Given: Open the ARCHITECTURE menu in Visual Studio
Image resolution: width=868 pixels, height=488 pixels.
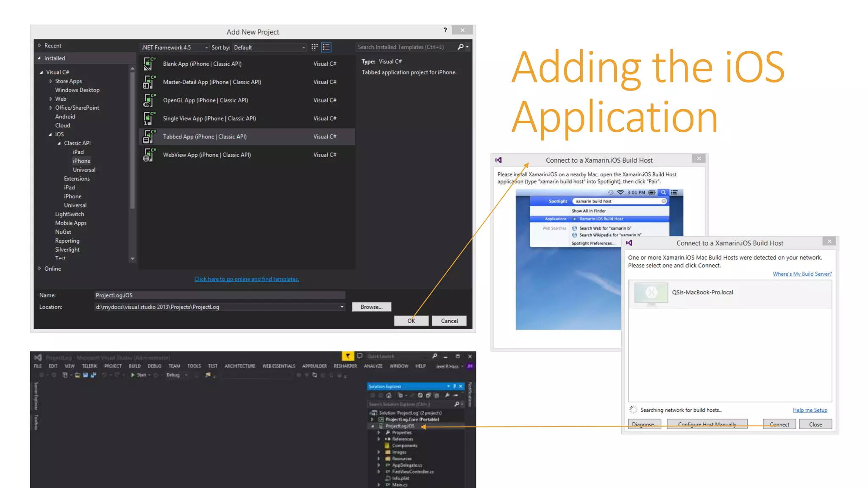Looking at the screenshot, I should (x=240, y=366).
